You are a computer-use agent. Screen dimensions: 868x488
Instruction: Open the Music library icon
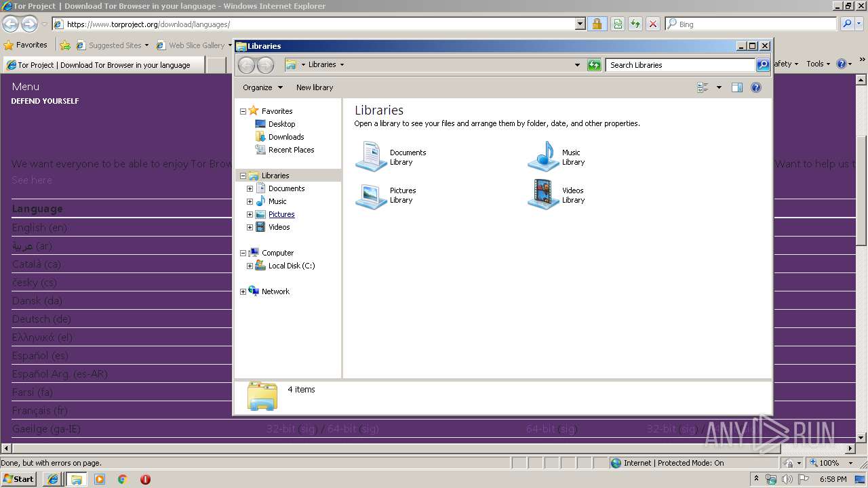[x=543, y=157]
